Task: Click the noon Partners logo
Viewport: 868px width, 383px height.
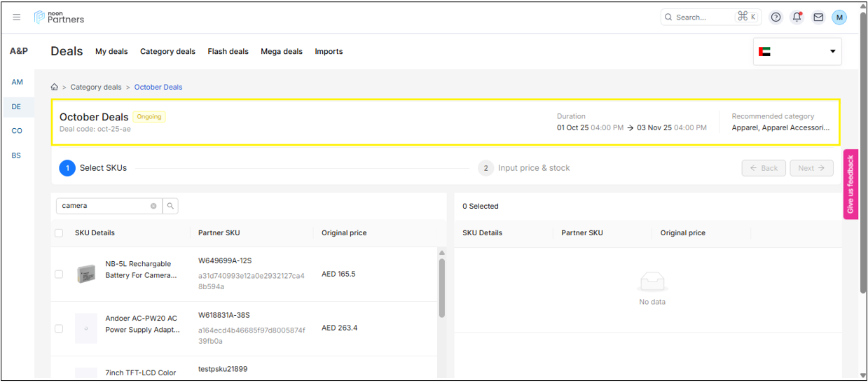Action: point(60,18)
